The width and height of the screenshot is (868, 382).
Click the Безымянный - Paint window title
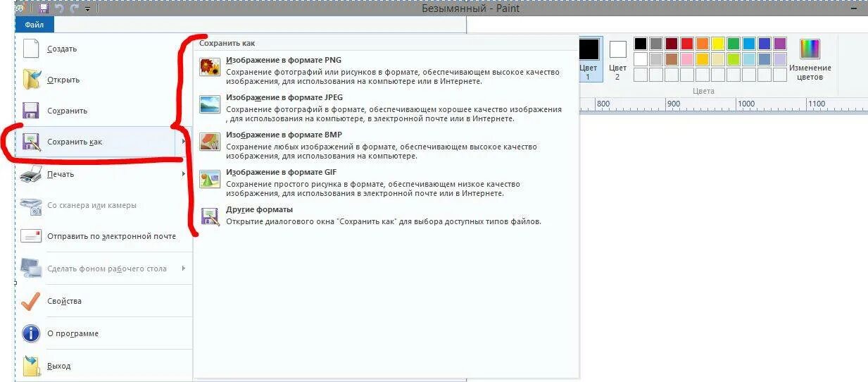[x=471, y=8]
